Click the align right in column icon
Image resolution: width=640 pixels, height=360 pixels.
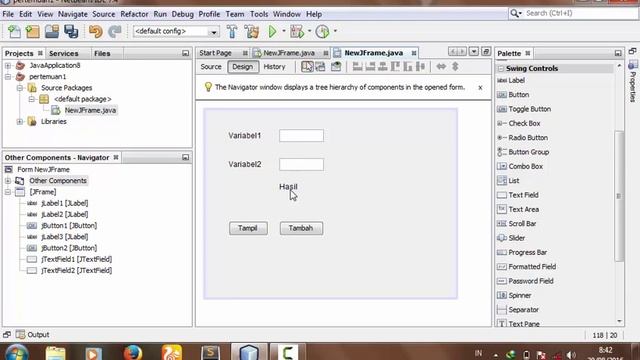(370, 67)
